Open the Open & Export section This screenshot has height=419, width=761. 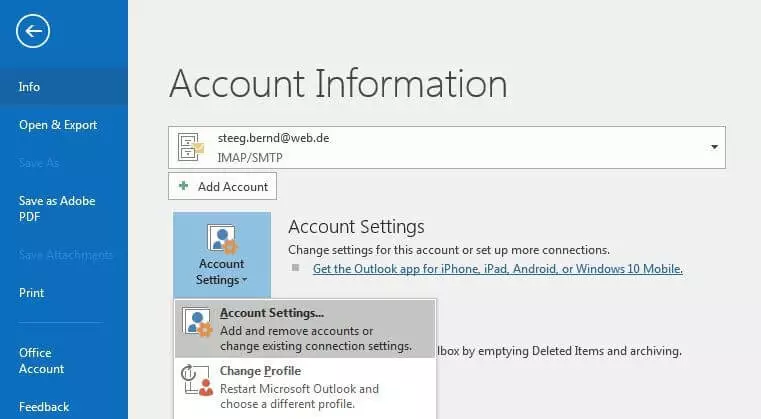coord(58,125)
